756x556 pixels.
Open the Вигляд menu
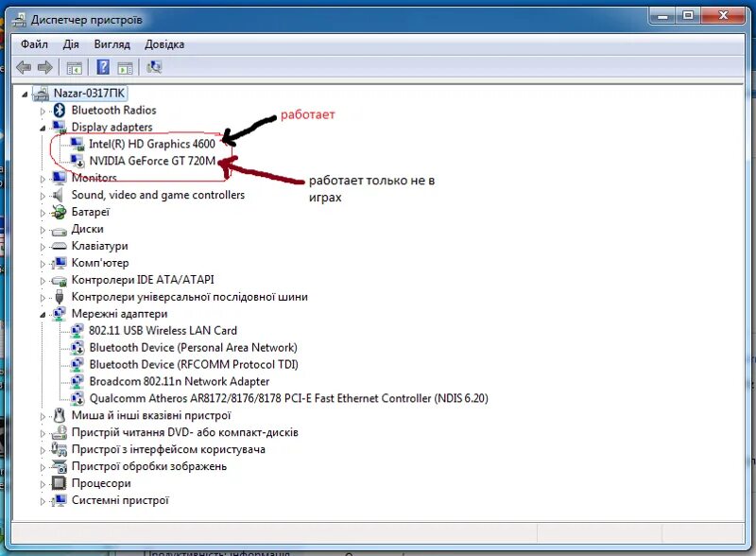coord(112,44)
